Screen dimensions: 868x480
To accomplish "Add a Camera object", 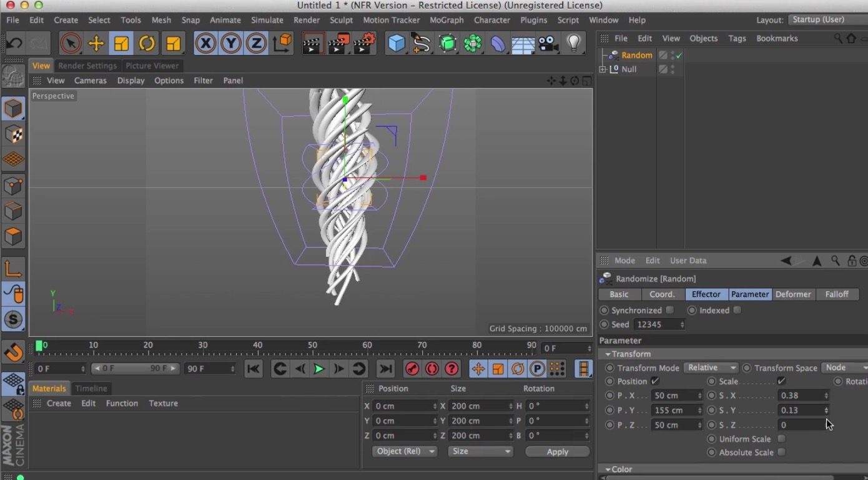I will tap(548, 43).
